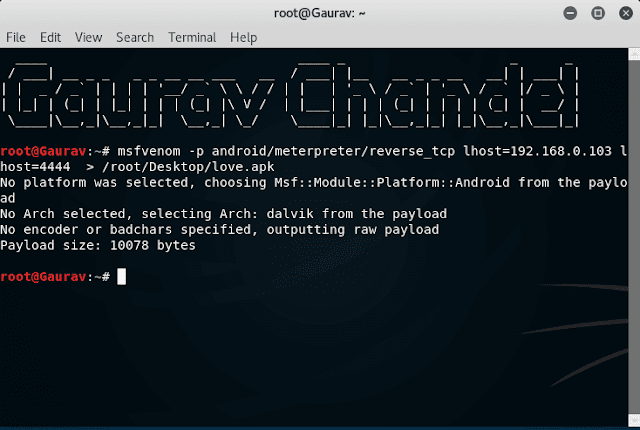This screenshot has width=640, height=430.
Task: Click 'host=4444' port text
Action: pyautogui.click(x=35, y=167)
